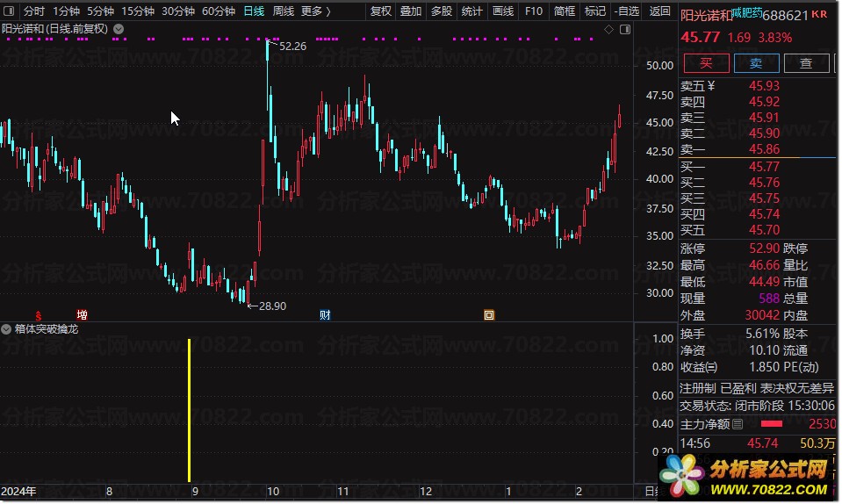Click the 减肥药 concept tag
The image size is (842, 504).
coord(747,11)
